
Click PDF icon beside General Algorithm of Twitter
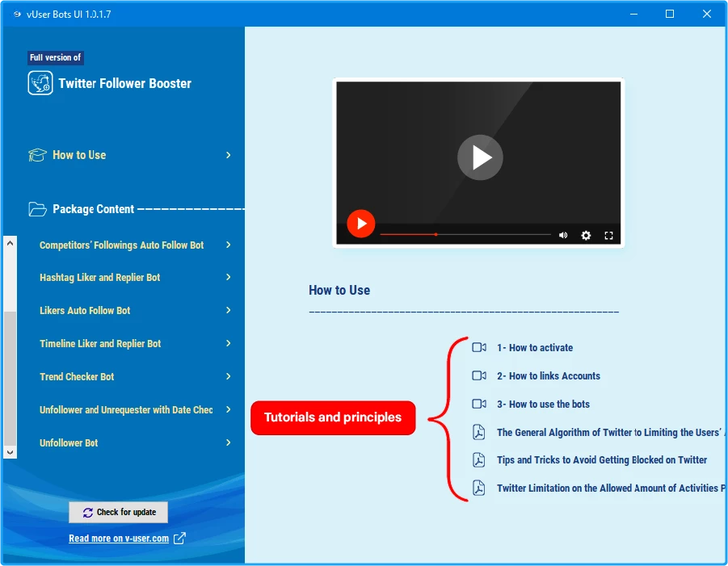tap(478, 432)
